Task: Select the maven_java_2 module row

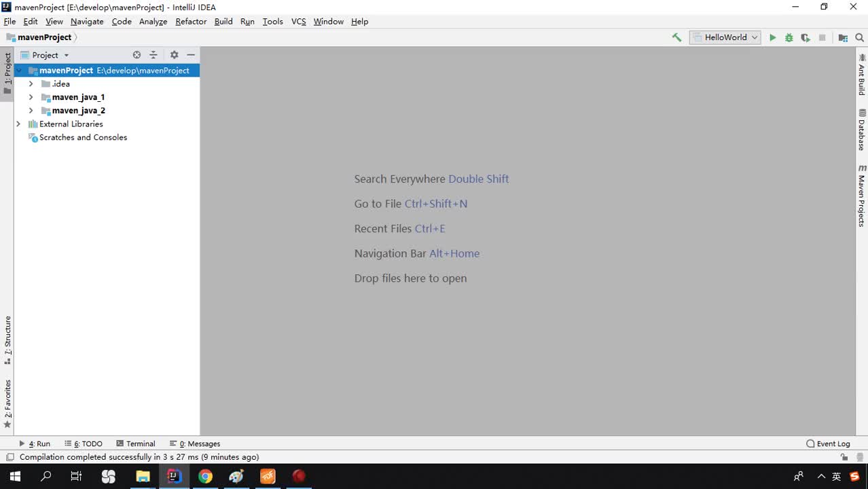Action: (107, 111)
